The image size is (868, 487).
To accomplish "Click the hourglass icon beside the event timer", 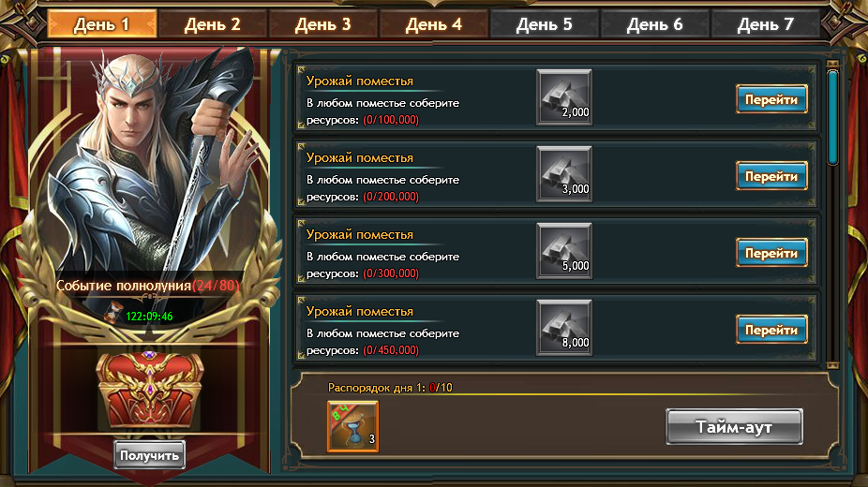I will pyautogui.click(x=114, y=313).
